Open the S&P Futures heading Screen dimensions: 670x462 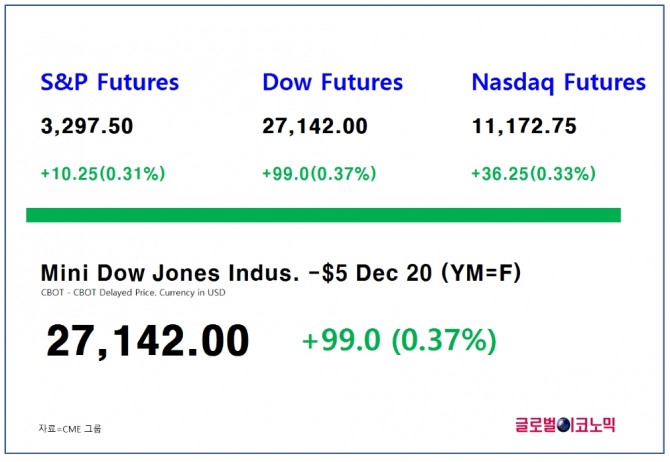(x=109, y=83)
